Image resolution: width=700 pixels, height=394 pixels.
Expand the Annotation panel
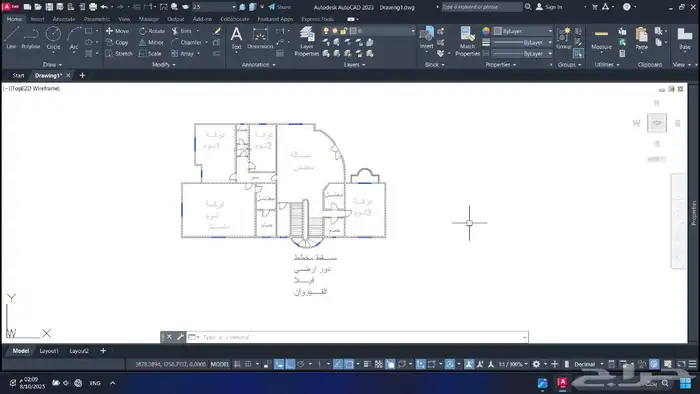tap(258, 65)
